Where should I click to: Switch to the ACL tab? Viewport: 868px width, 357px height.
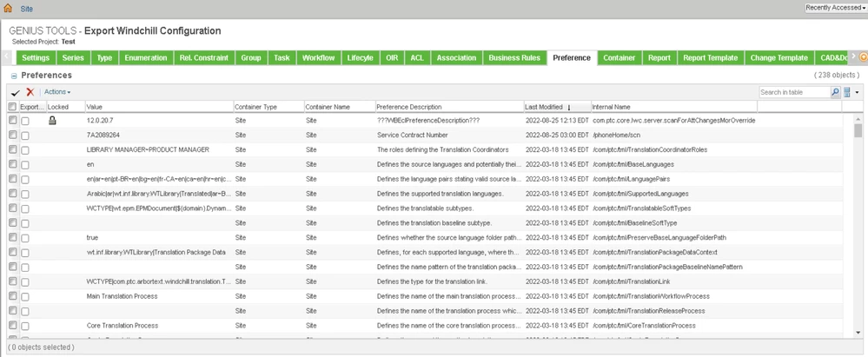click(417, 57)
